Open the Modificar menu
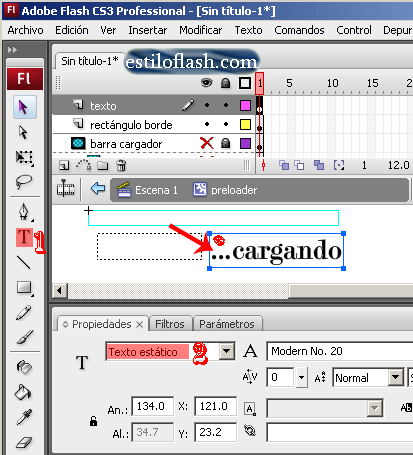Viewport: 413px width, 455px height. pyautogui.click(x=201, y=30)
